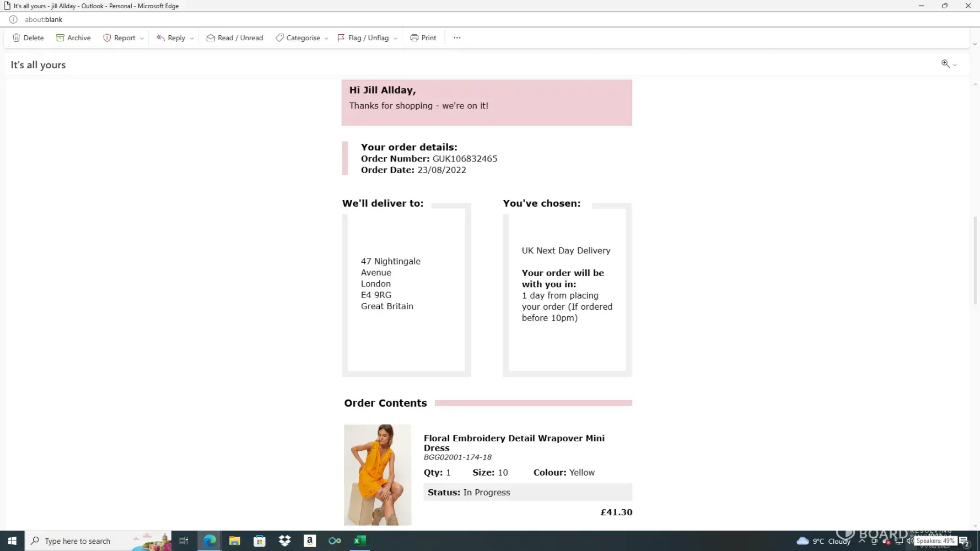Viewport: 980px width, 551px height.
Task: Expand the Flag options dropdown arrow
Action: (395, 39)
